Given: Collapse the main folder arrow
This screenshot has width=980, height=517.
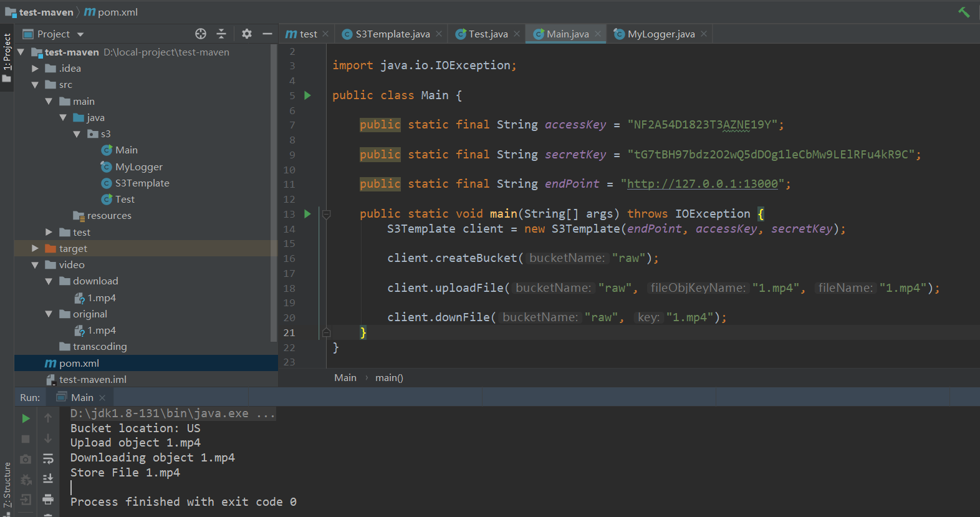Looking at the screenshot, I should pyautogui.click(x=49, y=101).
